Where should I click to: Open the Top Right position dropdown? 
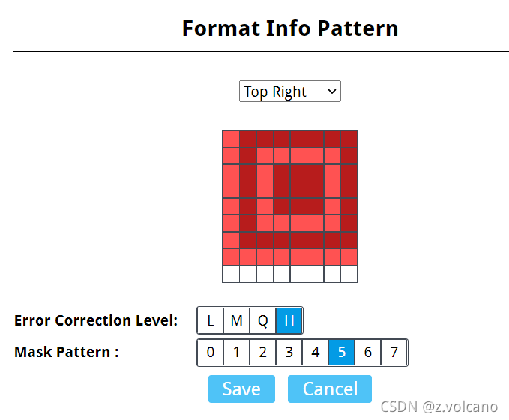coord(289,91)
